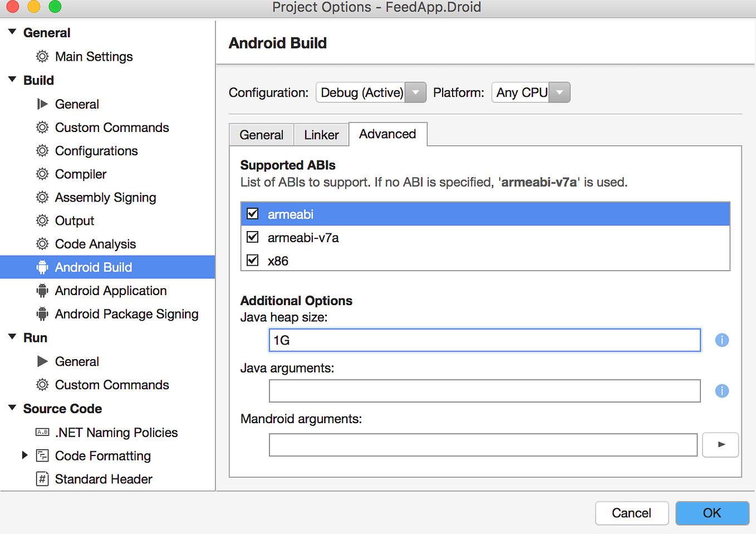This screenshot has width=756, height=534.
Task: Switch to the General build tab
Action: click(x=261, y=134)
